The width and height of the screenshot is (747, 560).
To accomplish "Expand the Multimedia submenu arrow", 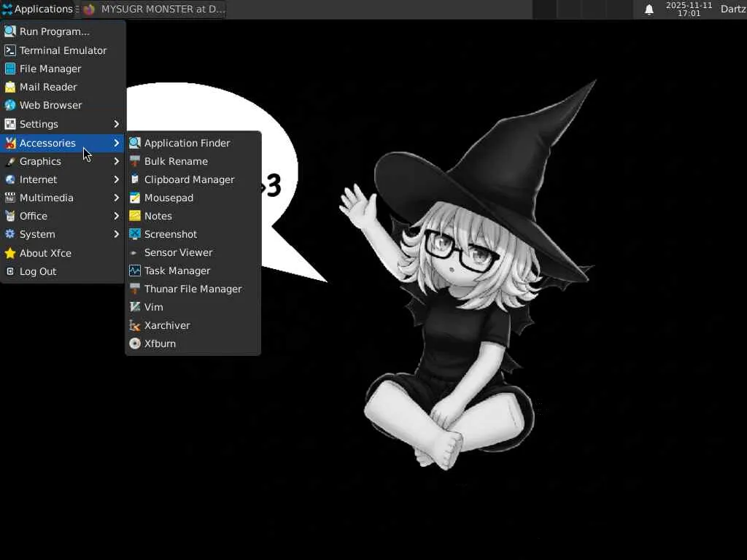I will (116, 198).
